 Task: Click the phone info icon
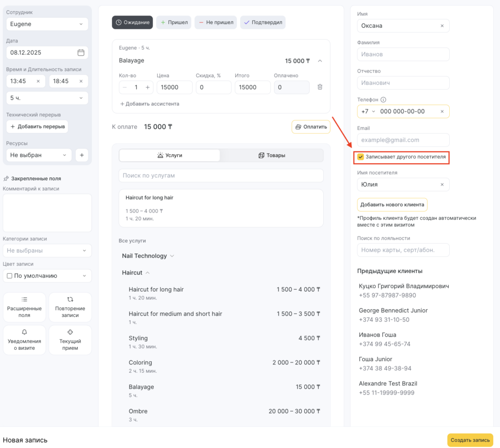[383, 100]
